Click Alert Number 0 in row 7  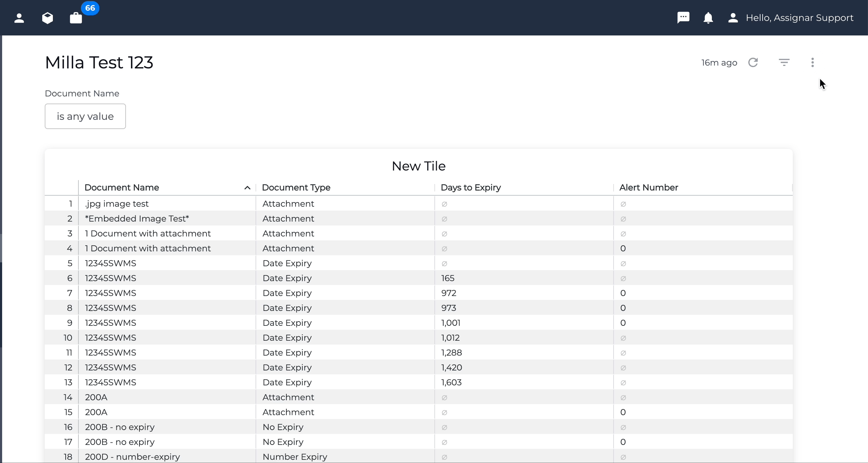[x=623, y=293]
